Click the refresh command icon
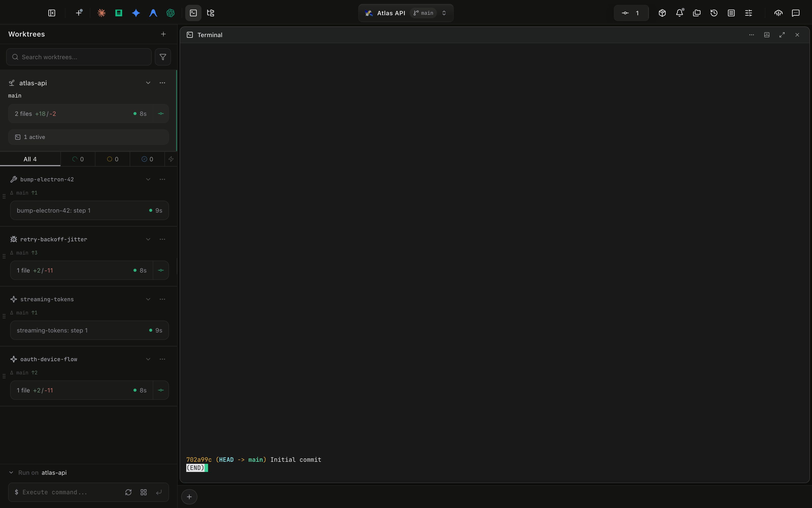 pos(128,492)
